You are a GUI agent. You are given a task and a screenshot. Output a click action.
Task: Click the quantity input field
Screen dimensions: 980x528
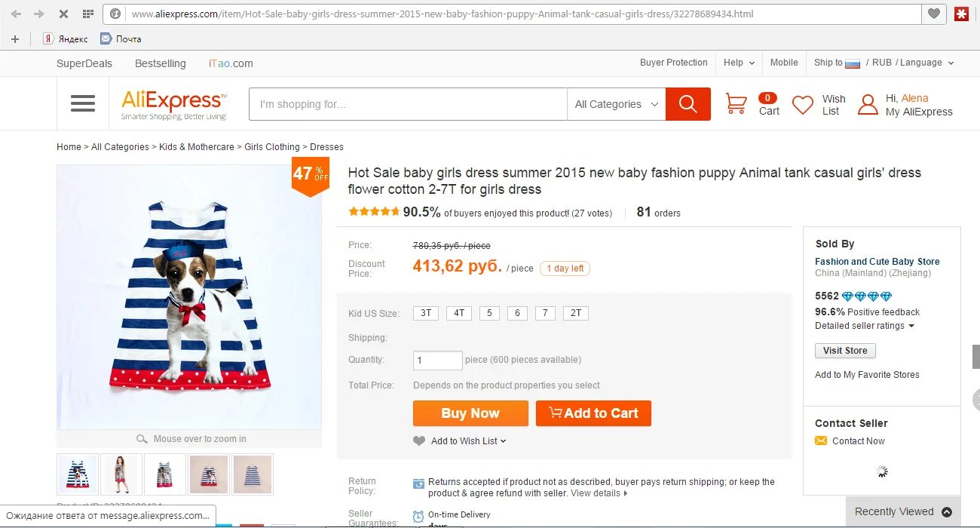point(437,361)
